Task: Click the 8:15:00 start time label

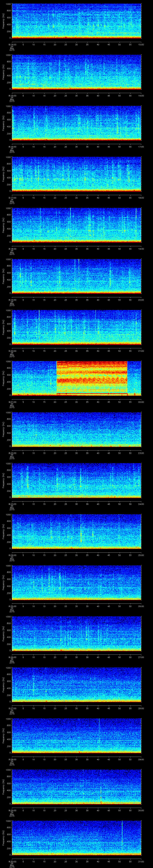Action: [x=12, y=96]
